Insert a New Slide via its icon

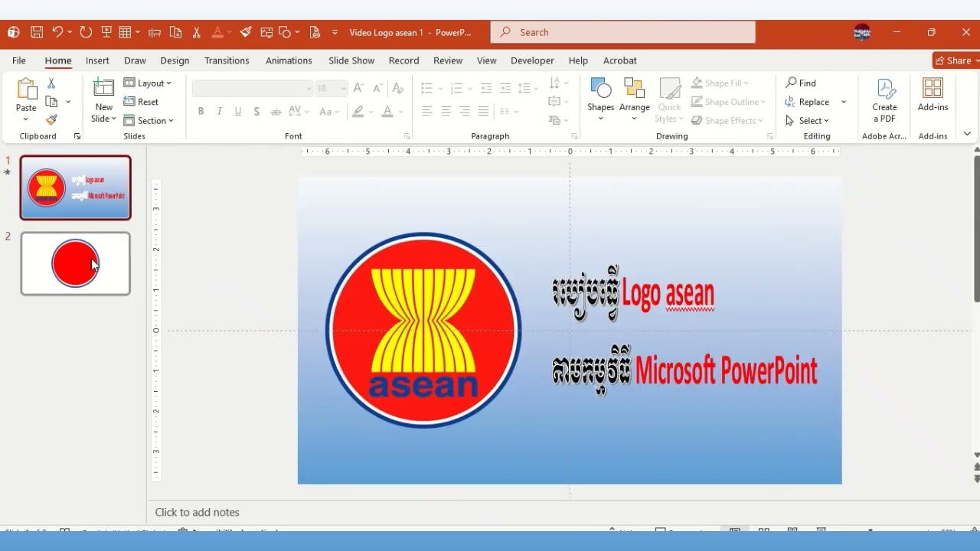[x=103, y=88]
